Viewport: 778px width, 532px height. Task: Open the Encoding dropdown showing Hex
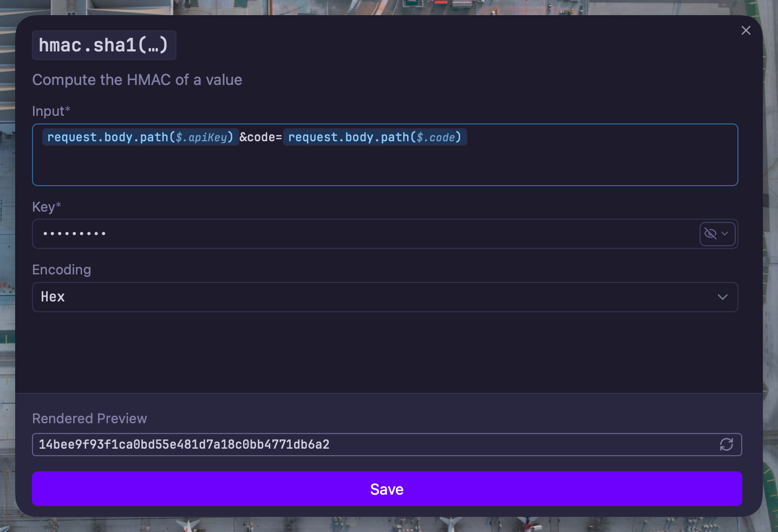click(379, 297)
